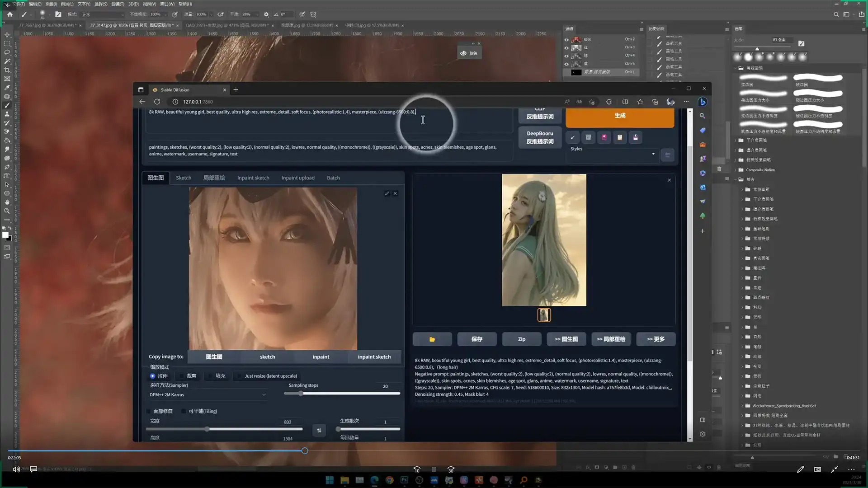Enable the Tiling checkbox
This screenshot has width=868, height=488.
click(x=184, y=411)
